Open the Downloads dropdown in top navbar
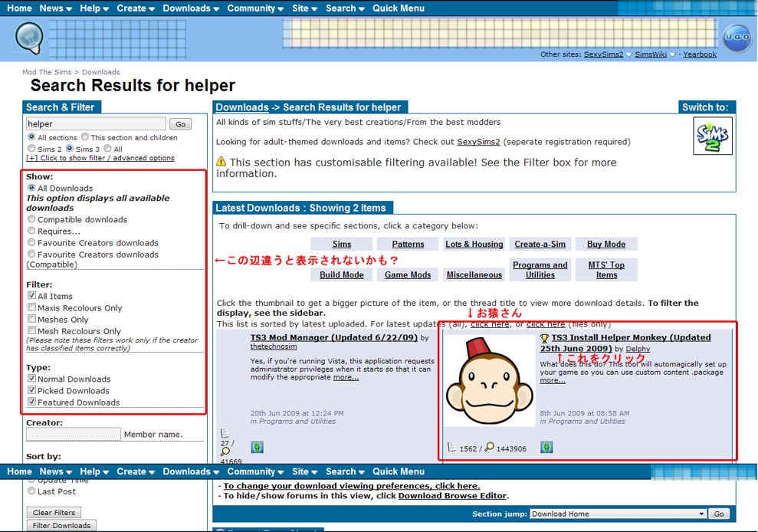 (191, 8)
